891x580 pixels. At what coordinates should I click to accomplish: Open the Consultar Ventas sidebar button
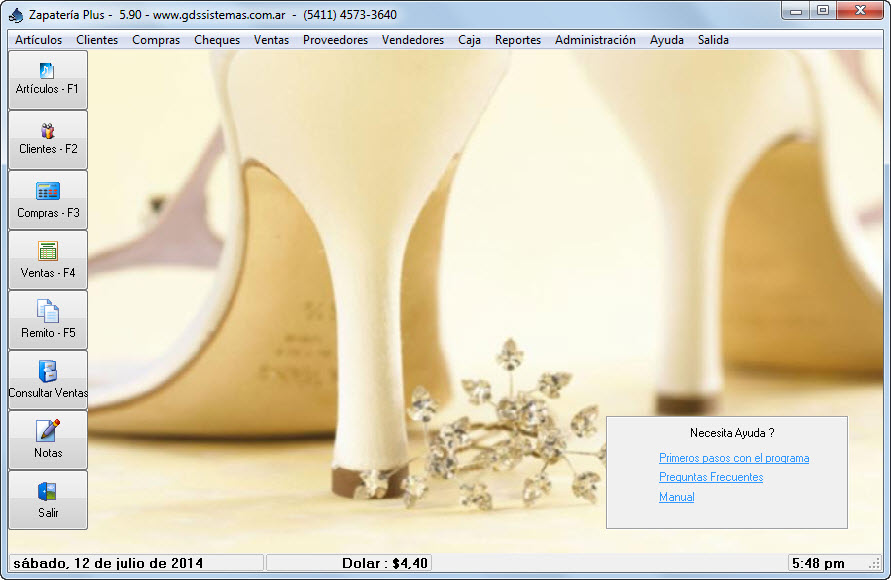coord(48,379)
